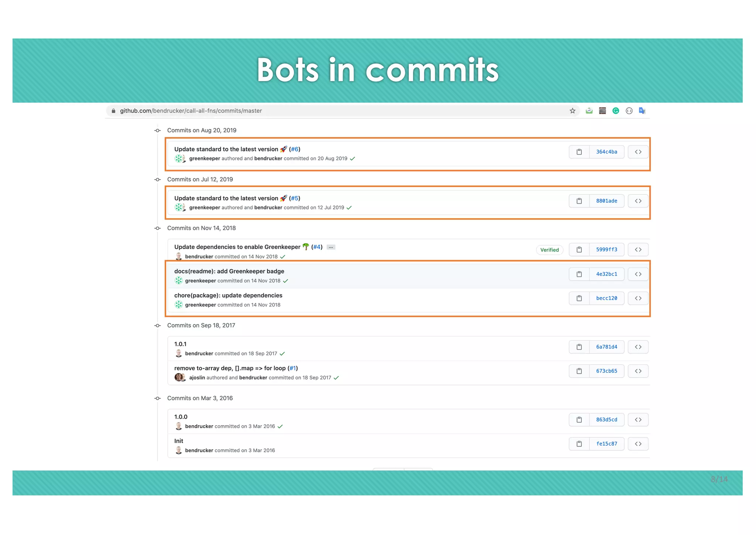Copy the full SHA for commit 863d5cd
The image size is (756, 535).
[x=579, y=420]
